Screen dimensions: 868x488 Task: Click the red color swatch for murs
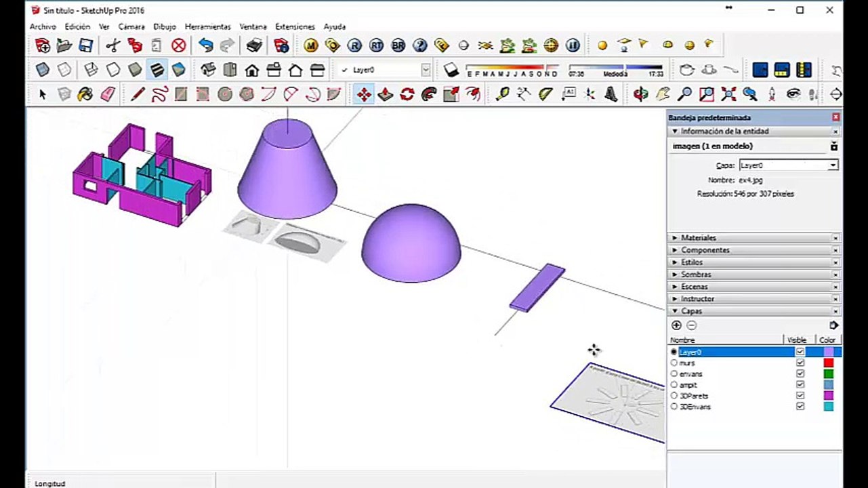point(828,363)
